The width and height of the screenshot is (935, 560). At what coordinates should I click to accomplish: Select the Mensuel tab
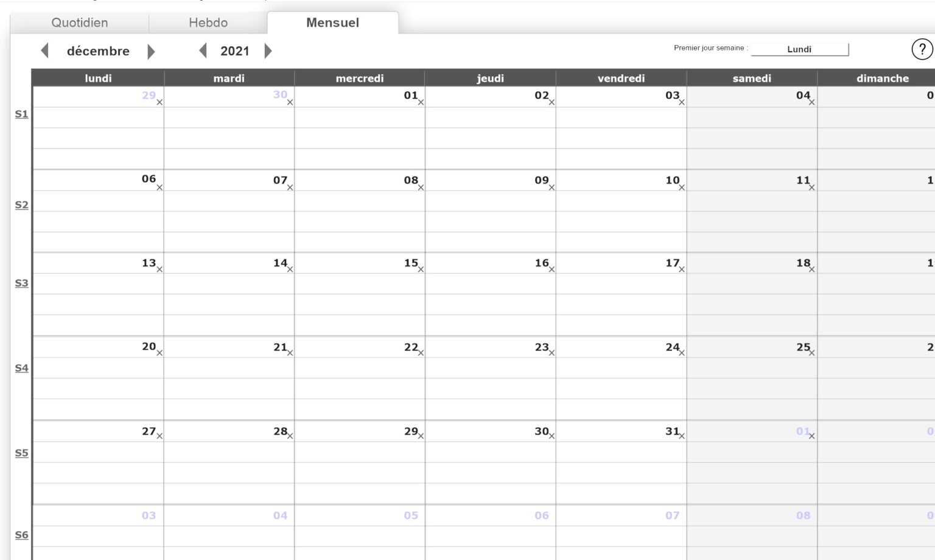point(332,23)
